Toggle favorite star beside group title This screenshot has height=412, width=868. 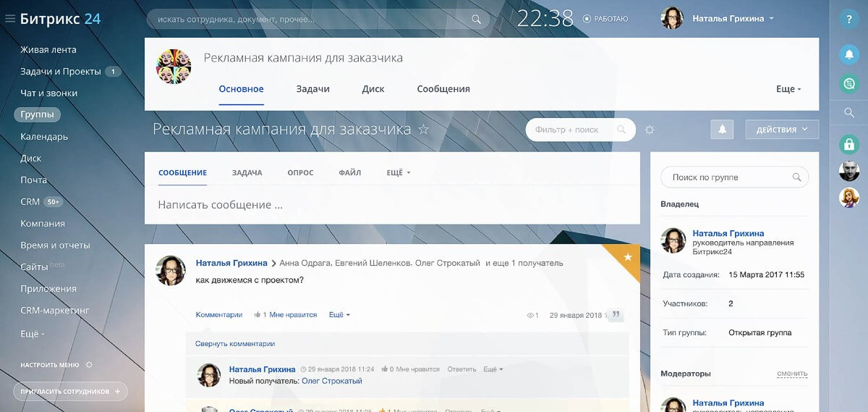(424, 130)
